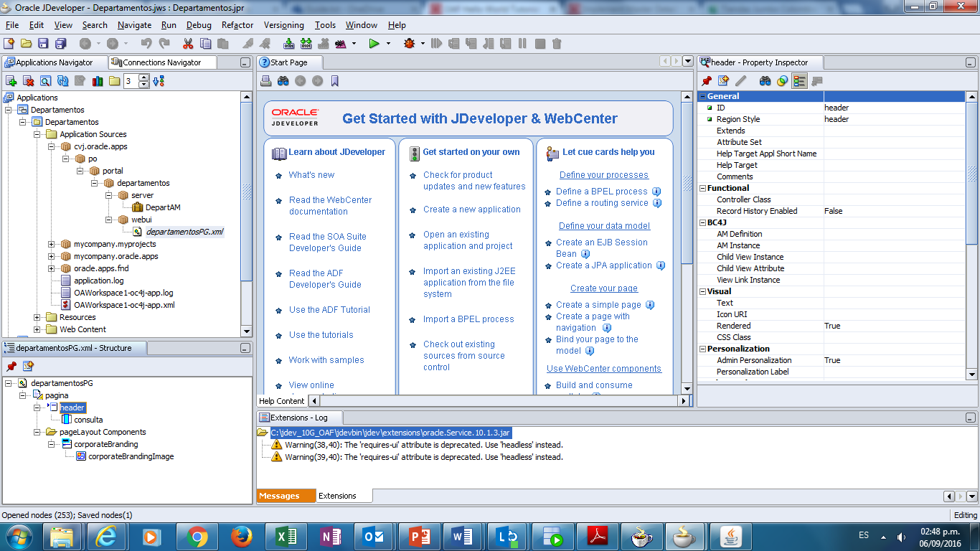Click Firefox in the taskbar
This screenshot has height=551, width=980.
click(242, 536)
